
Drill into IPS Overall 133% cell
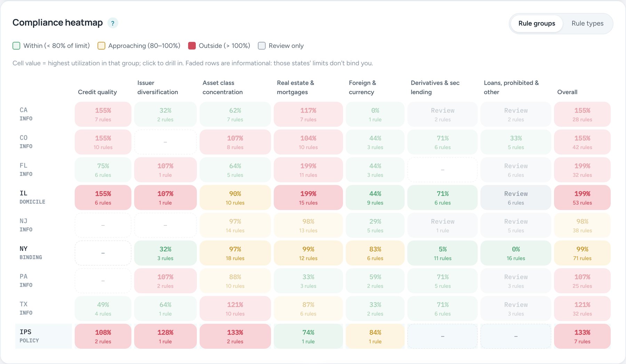pyautogui.click(x=582, y=336)
